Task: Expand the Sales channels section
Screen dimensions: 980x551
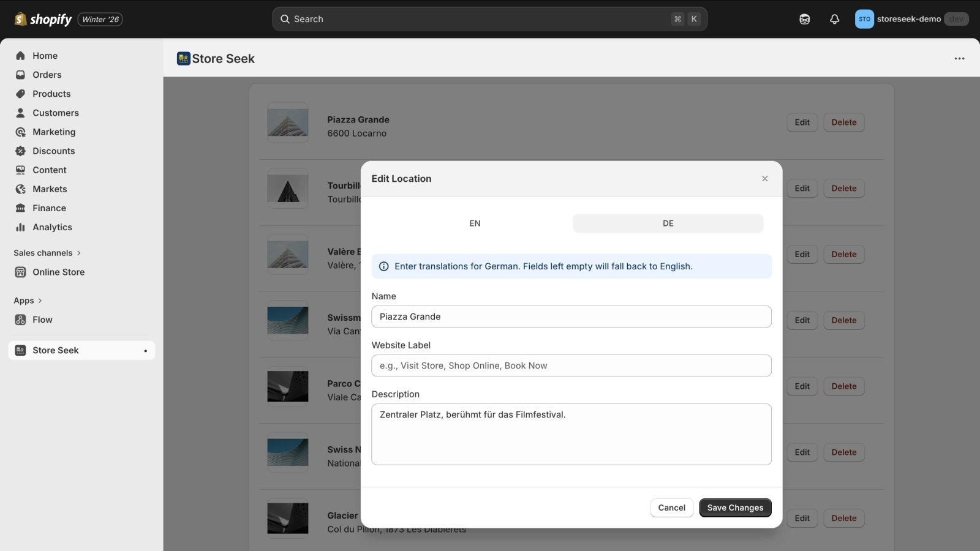Action: pyautogui.click(x=78, y=253)
